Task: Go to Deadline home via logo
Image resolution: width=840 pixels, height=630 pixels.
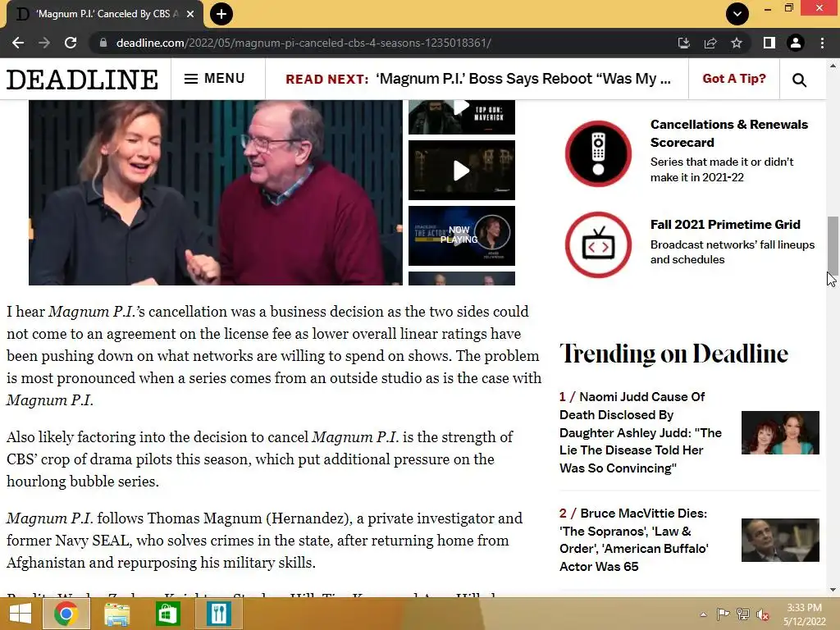Action: point(83,80)
